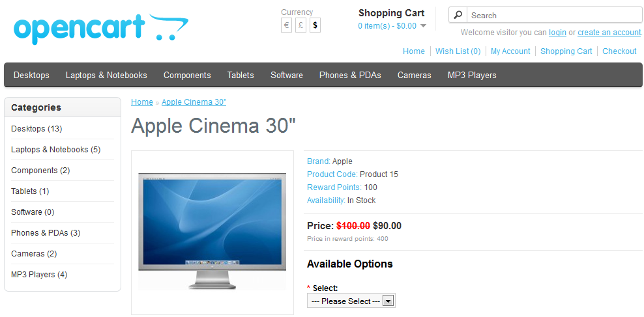The image size is (644, 317).
Task: Select the Dollar currency icon
Action: [x=315, y=25]
